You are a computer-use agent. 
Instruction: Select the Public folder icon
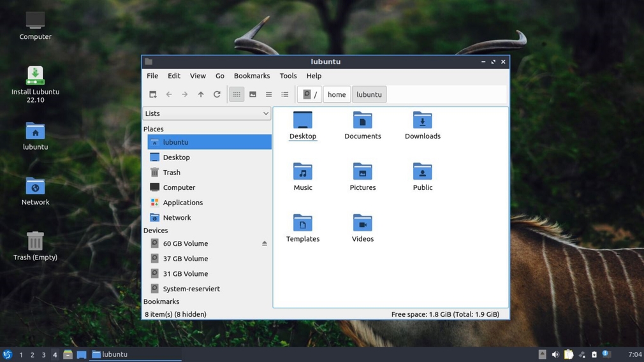[423, 177]
